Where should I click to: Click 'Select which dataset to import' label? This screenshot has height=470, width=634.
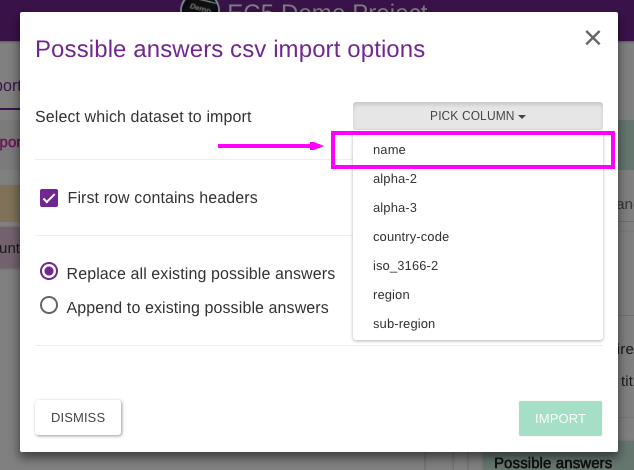click(143, 117)
